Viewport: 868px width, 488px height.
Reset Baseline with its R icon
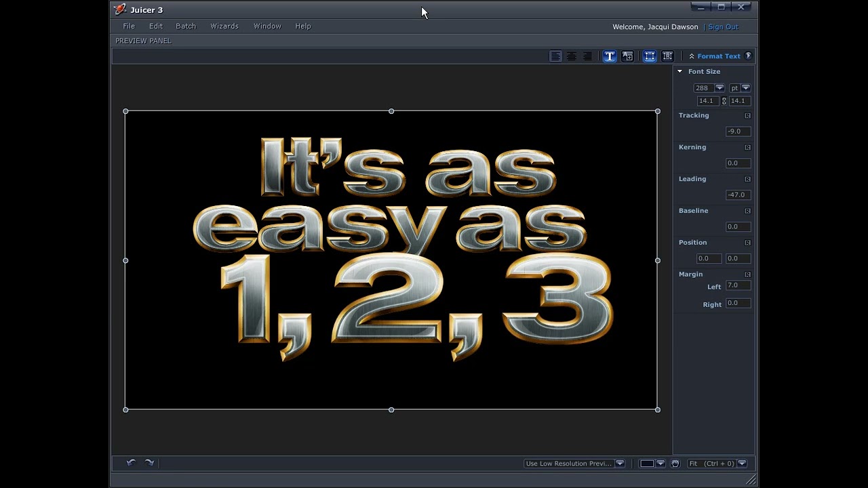pos(747,211)
